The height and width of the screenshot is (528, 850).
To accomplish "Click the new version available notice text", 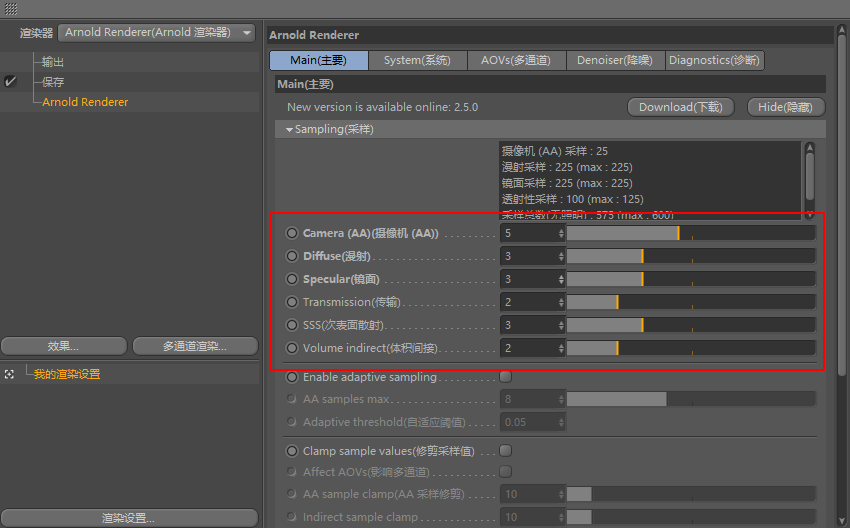I will [x=383, y=107].
